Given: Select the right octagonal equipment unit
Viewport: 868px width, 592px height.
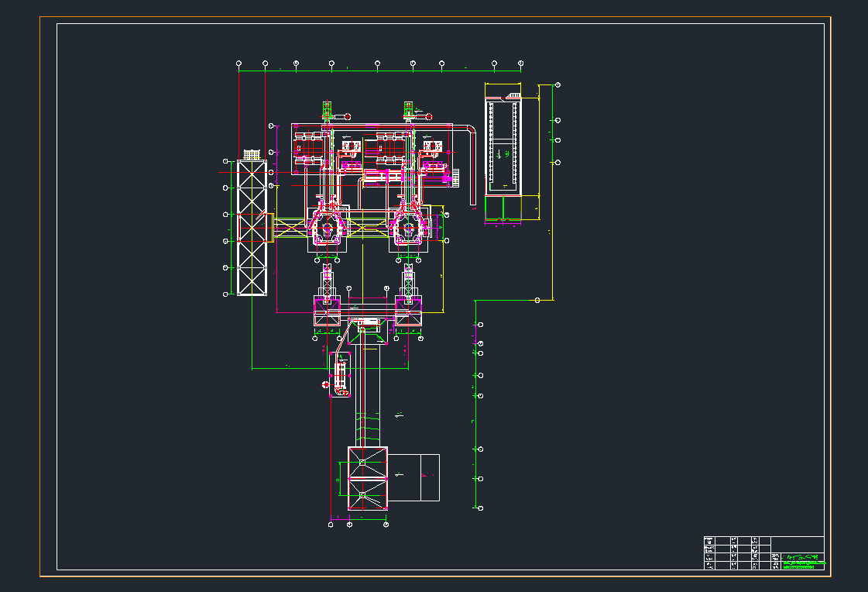Looking at the screenshot, I should click(408, 227).
